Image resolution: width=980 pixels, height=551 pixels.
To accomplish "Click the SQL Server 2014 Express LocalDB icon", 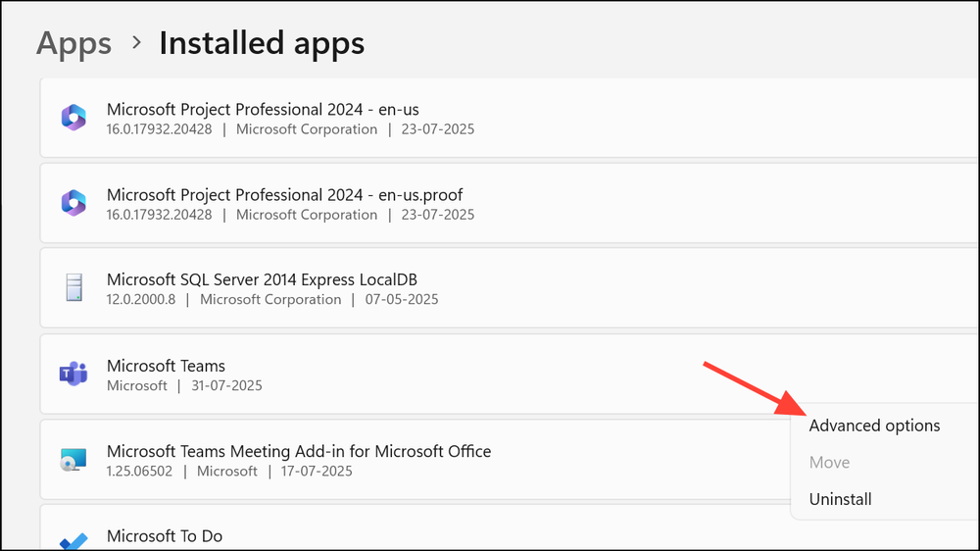I will 73,287.
